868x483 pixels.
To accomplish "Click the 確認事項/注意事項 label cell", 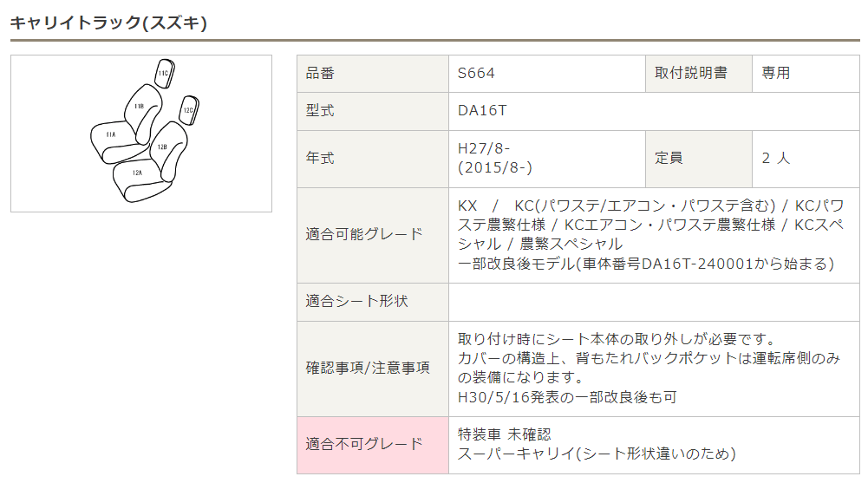I will pos(373,369).
